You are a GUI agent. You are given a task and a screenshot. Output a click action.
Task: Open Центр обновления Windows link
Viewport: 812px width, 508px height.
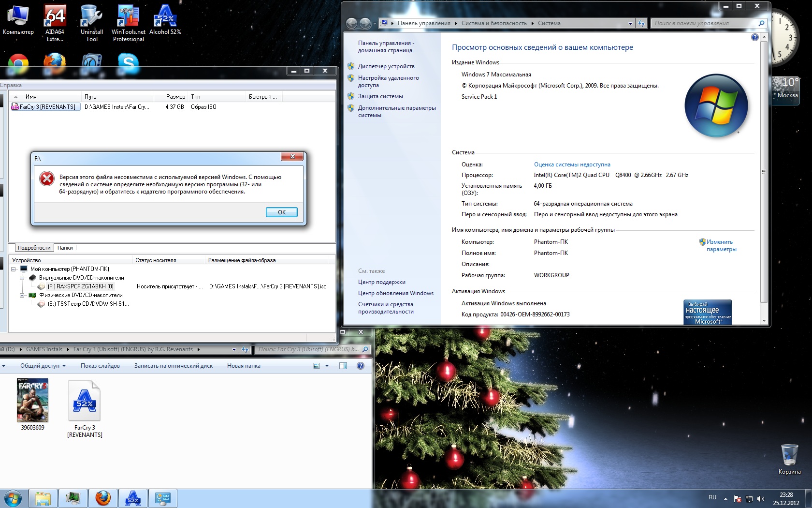396,293
